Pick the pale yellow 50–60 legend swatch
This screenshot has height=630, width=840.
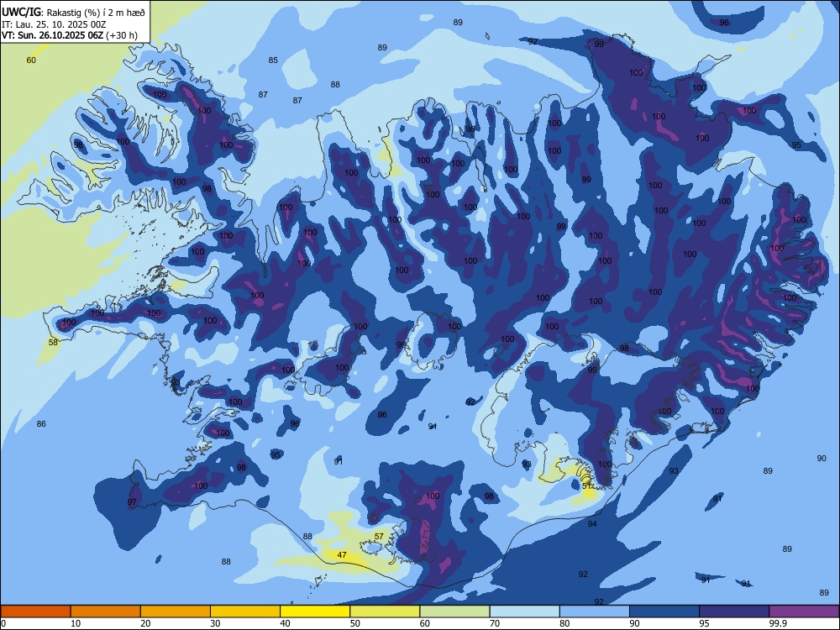pos(386,612)
